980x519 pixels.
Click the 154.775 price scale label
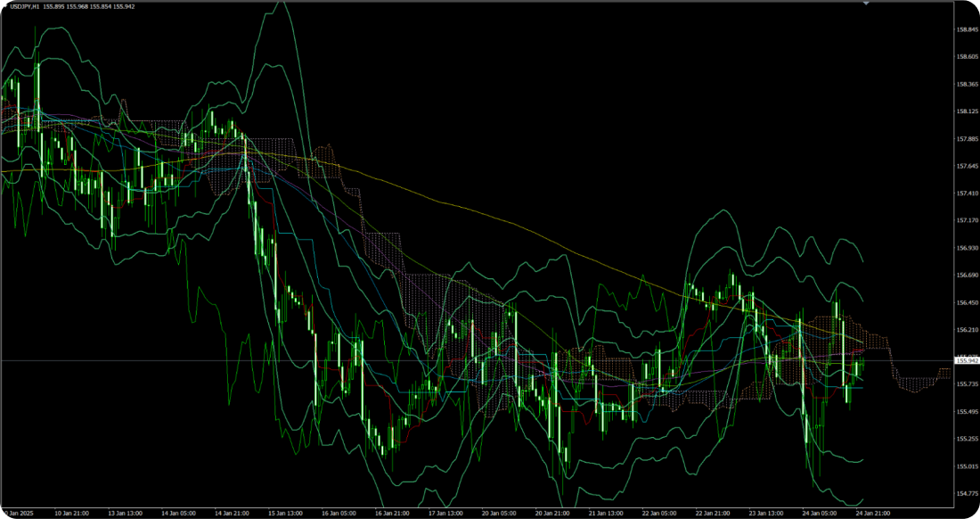coord(967,493)
